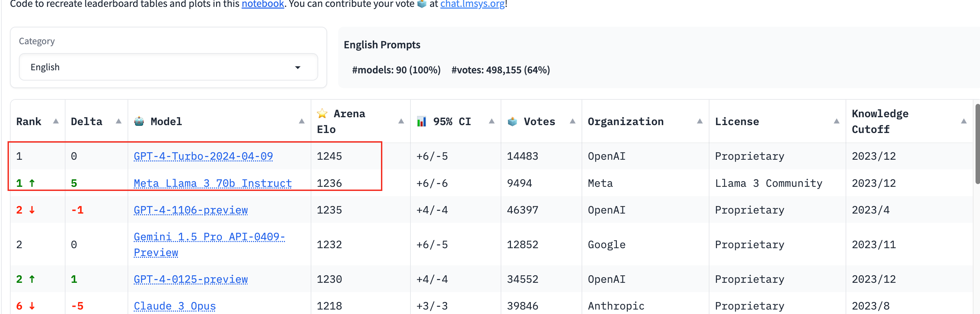
Task: Click sort arrow in Model column
Action: [302, 121]
